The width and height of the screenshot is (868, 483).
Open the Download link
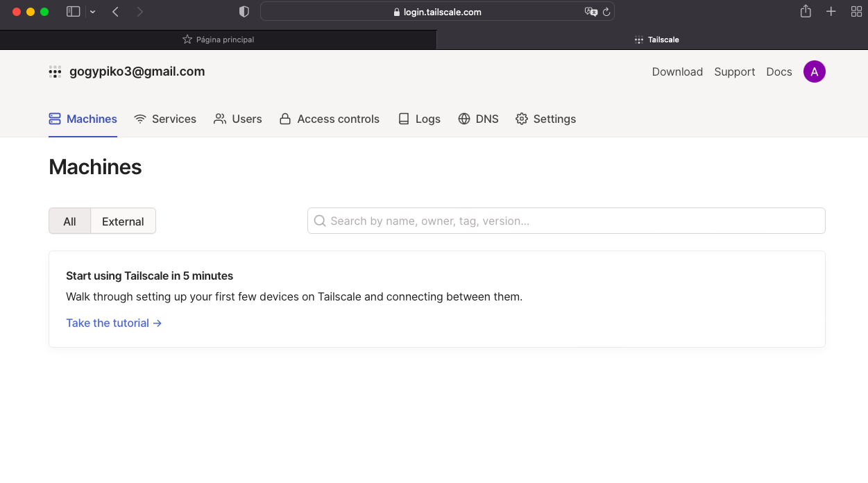[x=677, y=71]
